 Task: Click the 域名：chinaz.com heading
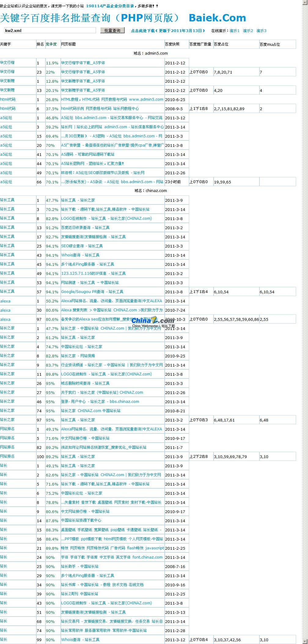click(151, 191)
